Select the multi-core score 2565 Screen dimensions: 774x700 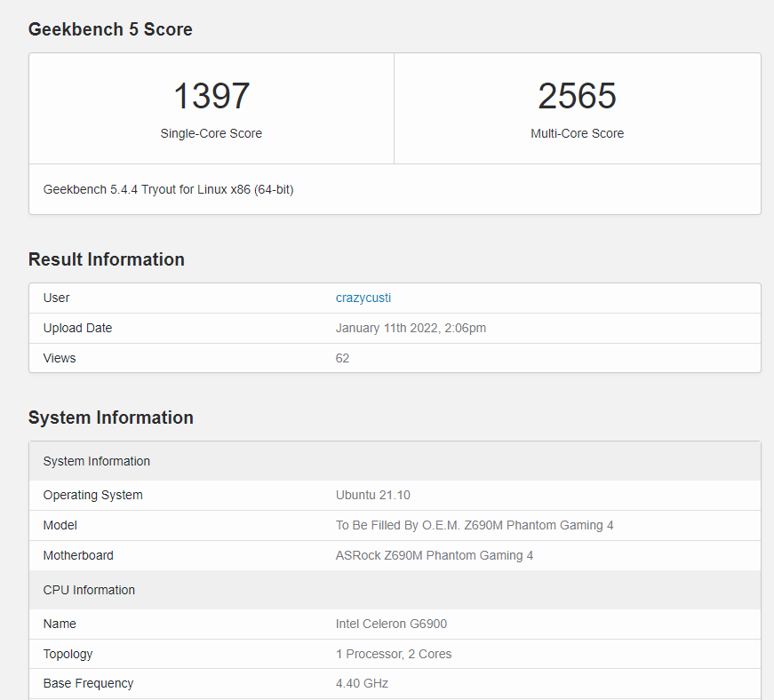pos(577,96)
